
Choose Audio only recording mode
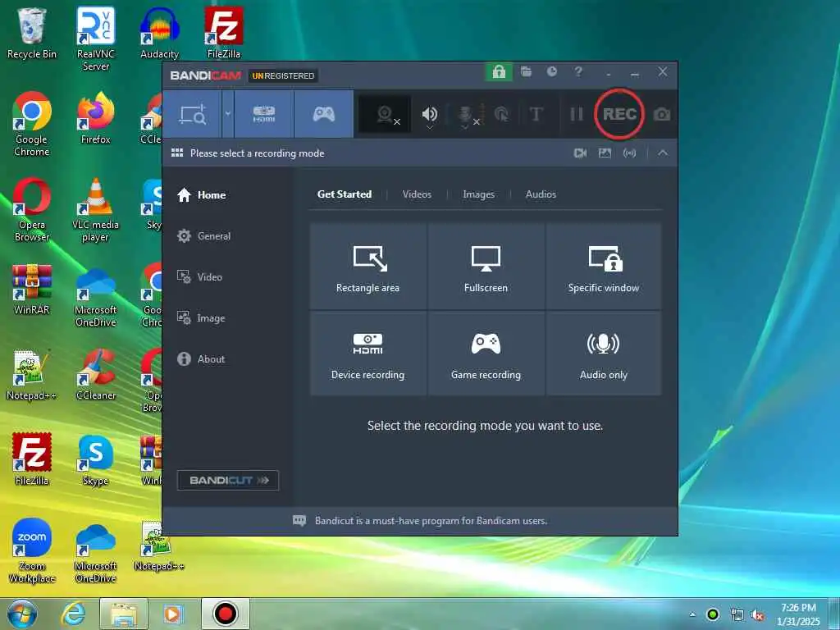[x=604, y=354]
